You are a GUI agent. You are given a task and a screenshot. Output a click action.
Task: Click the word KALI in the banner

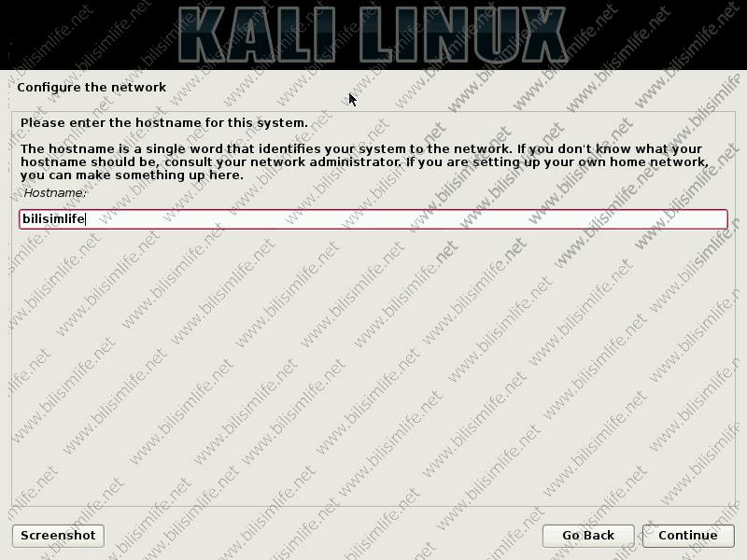tap(256, 35)
